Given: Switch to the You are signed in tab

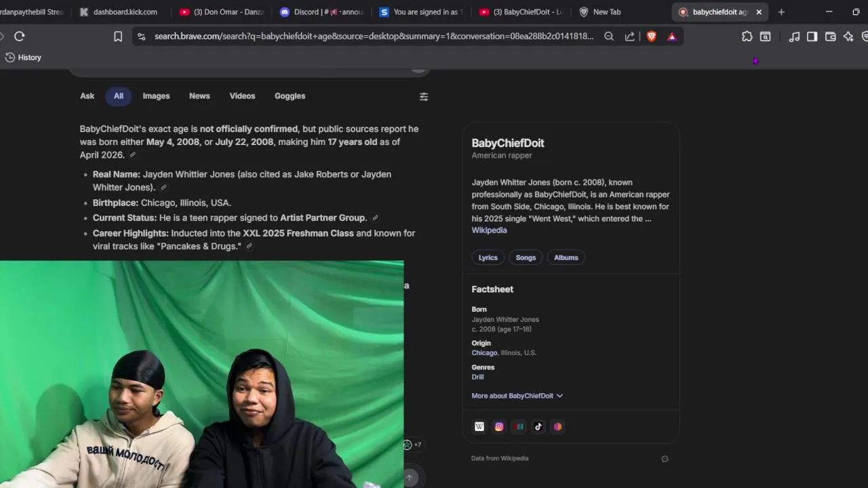Looking at the screenshot, I should click(422, 12).
